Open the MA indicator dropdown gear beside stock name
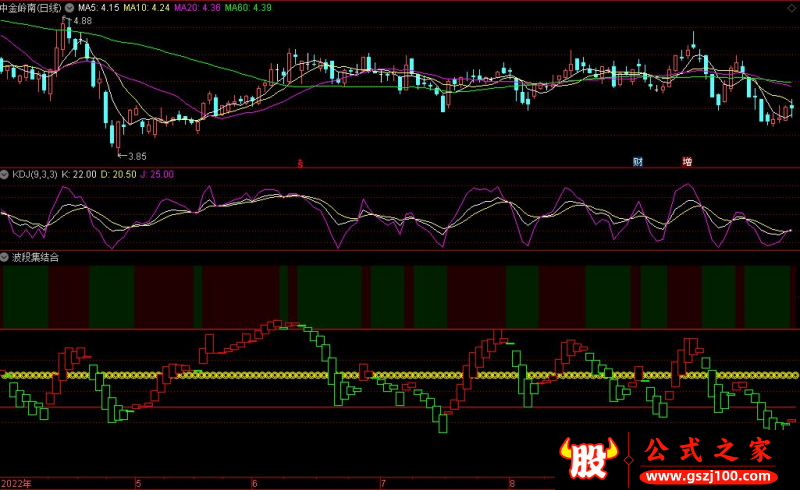This screenshot has height=490, width=800. (x=68, y=7)
